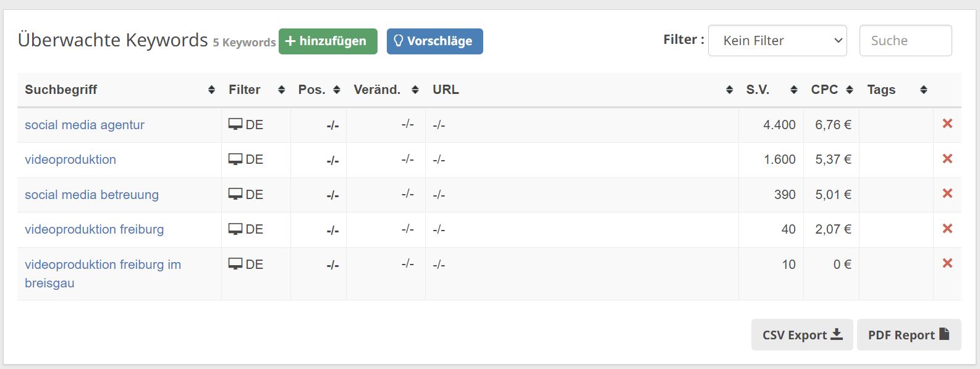This screenshot has width=980, height=369.
Task: Sort by CPC column sort arrows
Action: pos(850,90)
